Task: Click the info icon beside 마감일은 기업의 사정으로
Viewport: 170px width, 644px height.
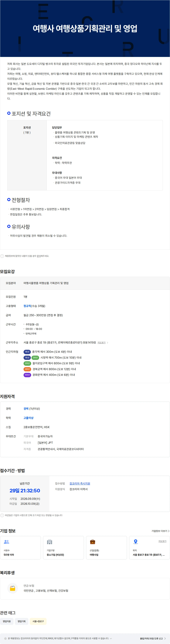Action: coord(2,515)
